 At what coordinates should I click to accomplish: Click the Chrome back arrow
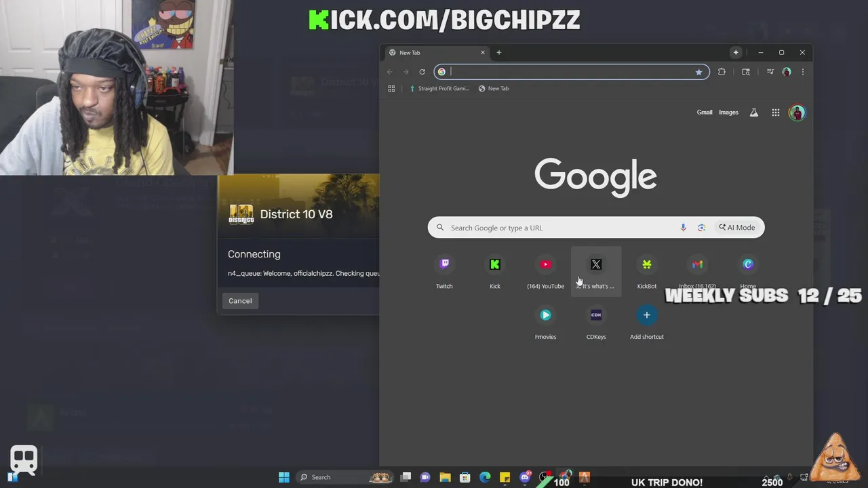coord(390,72)
